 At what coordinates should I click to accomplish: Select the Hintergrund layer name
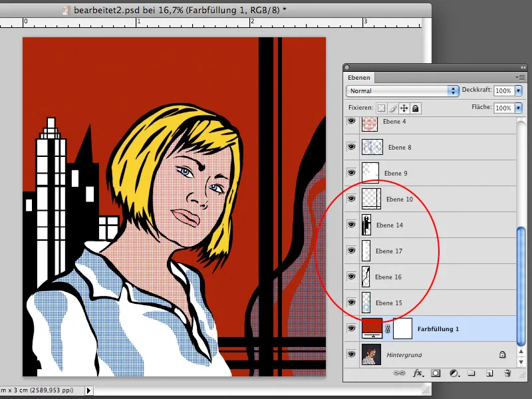[404, 355]
